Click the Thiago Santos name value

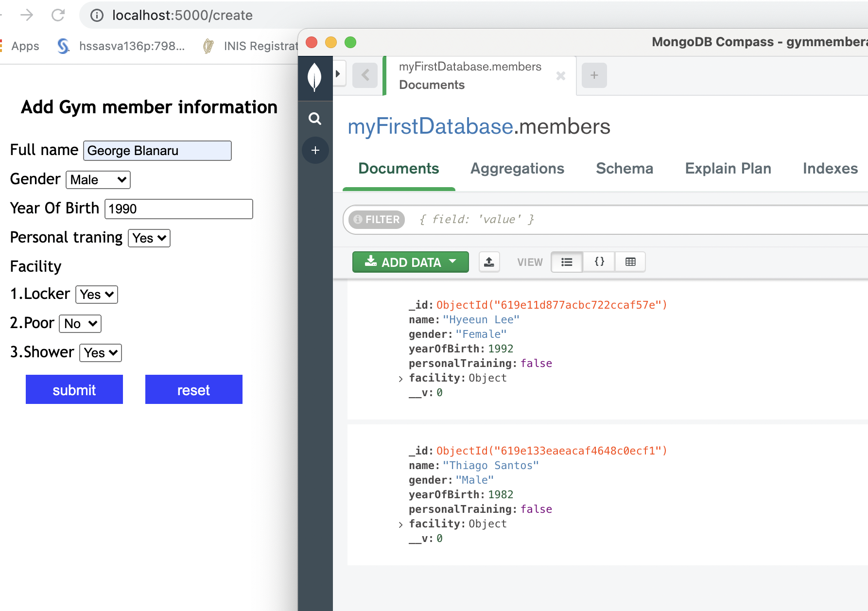point(491,466)
